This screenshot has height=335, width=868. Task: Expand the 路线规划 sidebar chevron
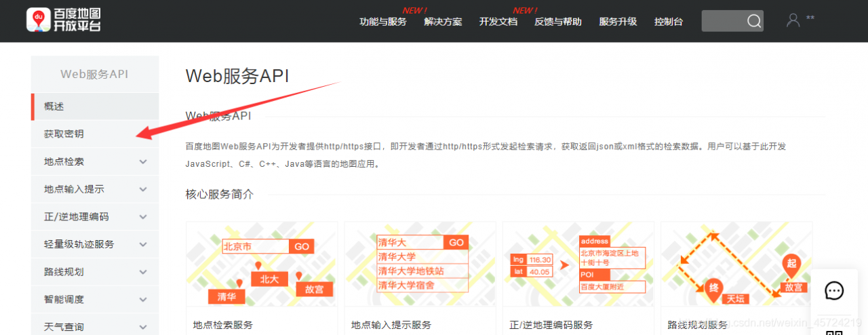(x=143, y=272)
